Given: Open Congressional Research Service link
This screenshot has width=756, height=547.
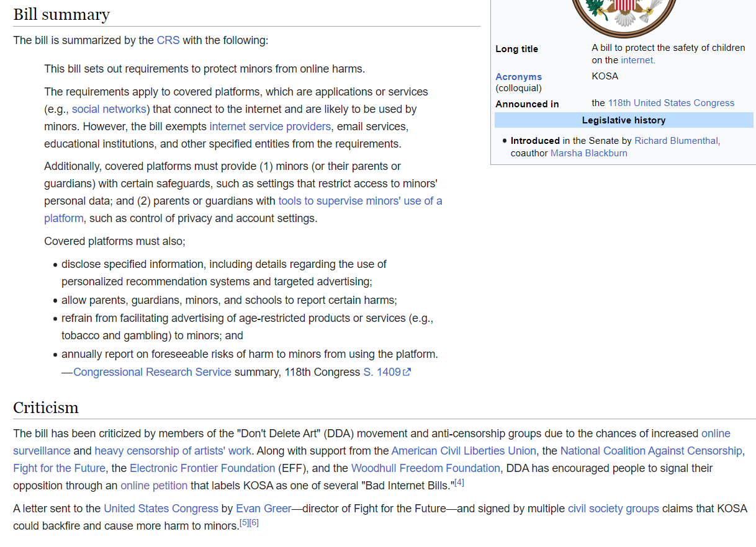Looking at the screenshot, I should click(x=152, y=372).
